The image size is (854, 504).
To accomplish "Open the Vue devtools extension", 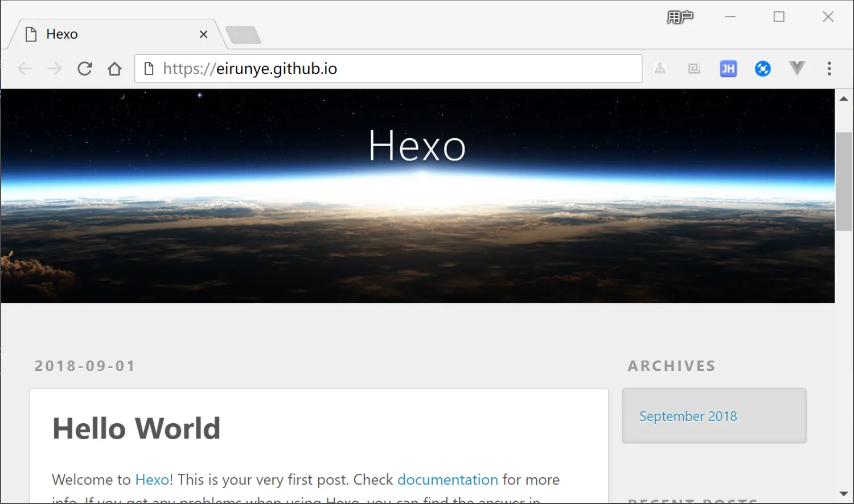I will pyautogui.click(x=797, y=68).
